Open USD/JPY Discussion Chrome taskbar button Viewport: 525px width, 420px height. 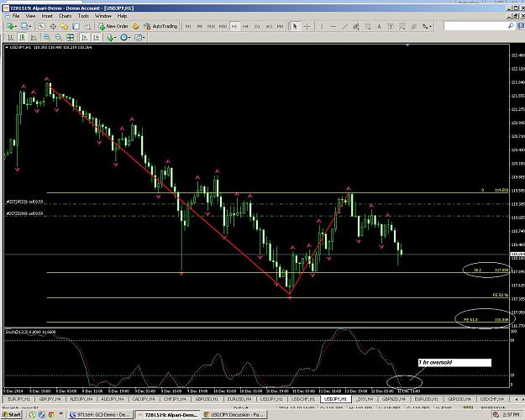[234, 415]
